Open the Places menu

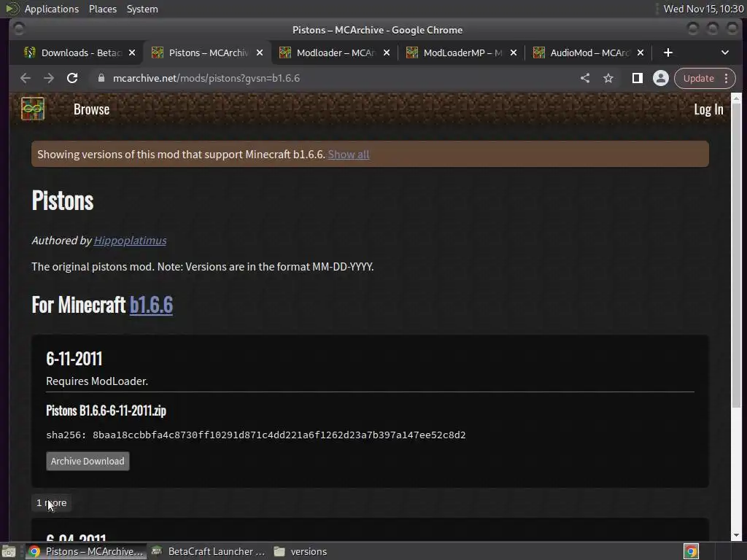102,9
